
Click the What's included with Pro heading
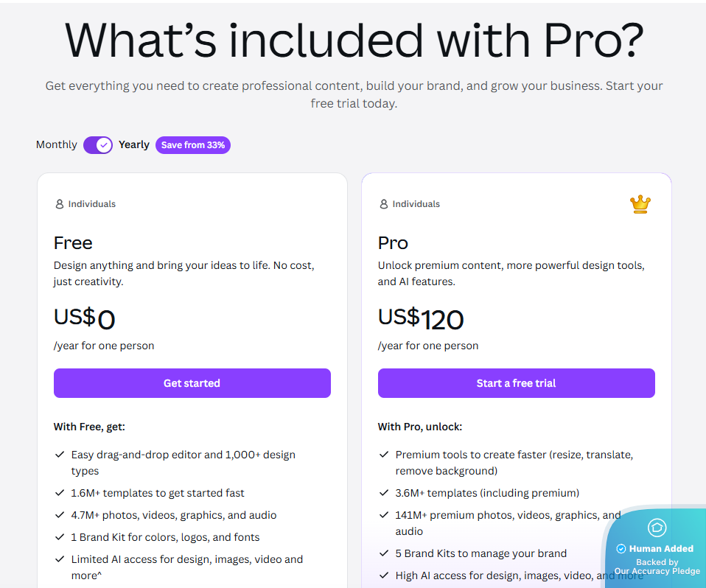point(354,41)
